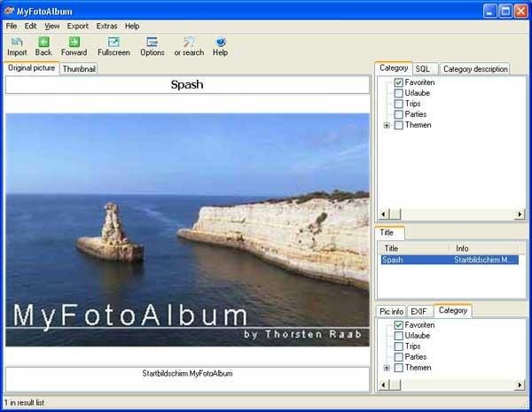Check Themen in bottom Category panel

point(399,368)
